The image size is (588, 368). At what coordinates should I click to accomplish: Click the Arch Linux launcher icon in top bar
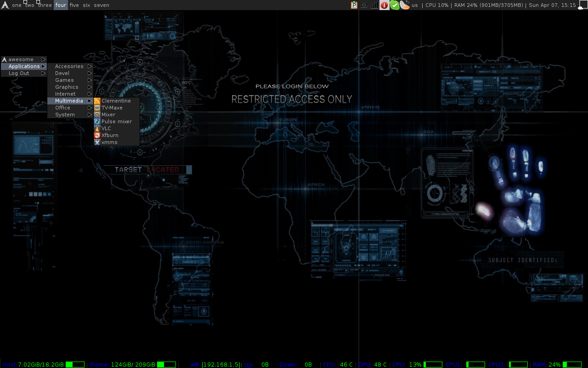[5, 5]
